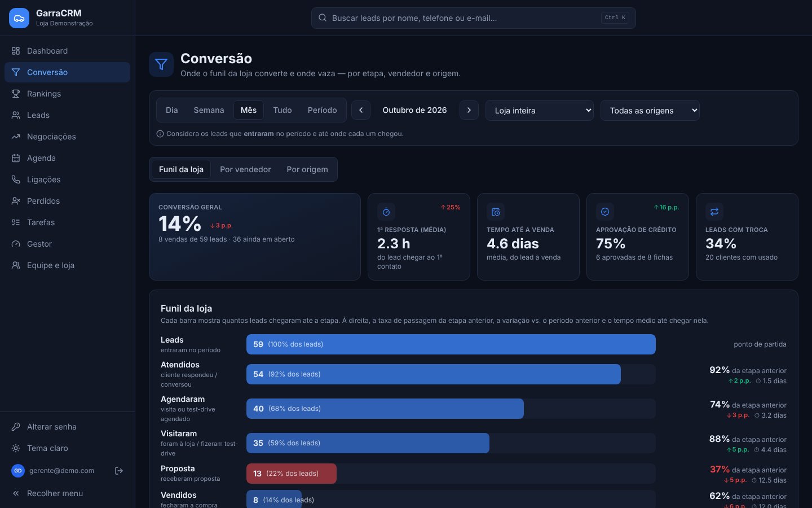This screenshot has height=508, width=812.
Task: Open the Leads sidebar entry
Action: tap(67, 115)
